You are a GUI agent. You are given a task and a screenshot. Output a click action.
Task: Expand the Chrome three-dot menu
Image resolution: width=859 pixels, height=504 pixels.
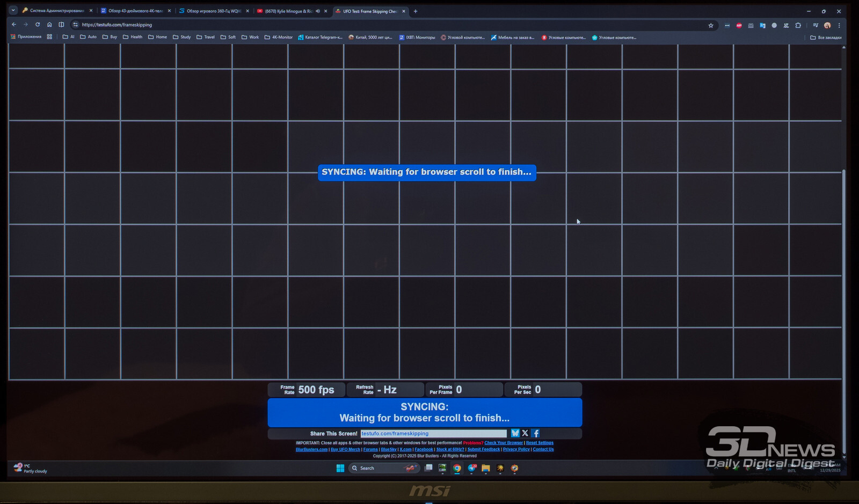click(839, 25)
